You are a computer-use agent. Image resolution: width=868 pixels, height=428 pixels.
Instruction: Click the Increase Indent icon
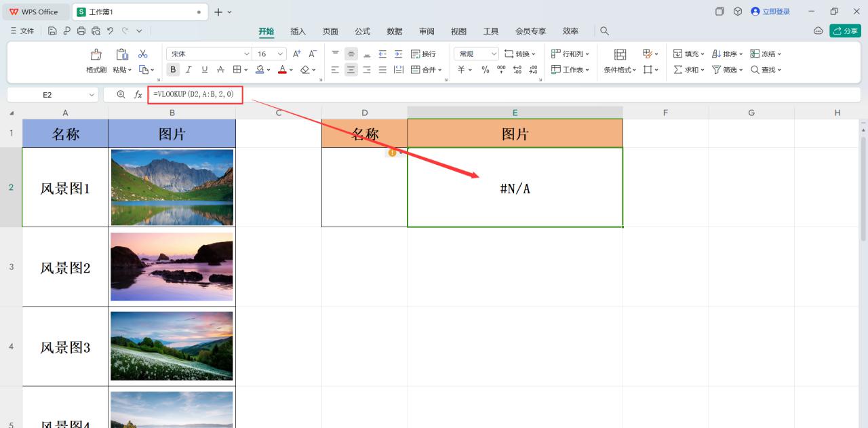pyautogui.click(x=398, y=54)
